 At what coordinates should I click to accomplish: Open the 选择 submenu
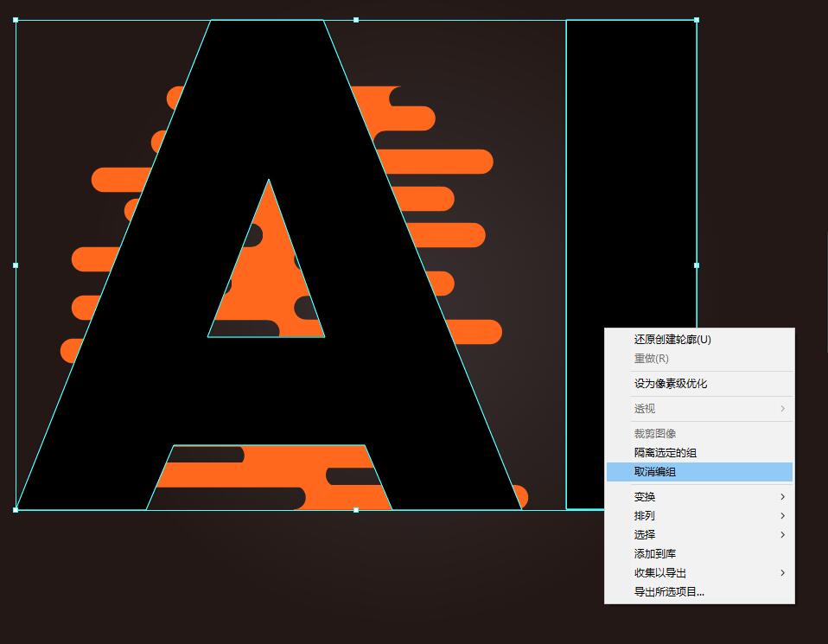coord(699,534)
